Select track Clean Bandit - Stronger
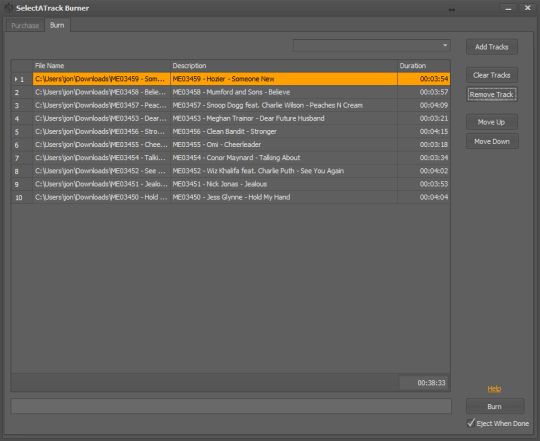 (x=284, y=132)
